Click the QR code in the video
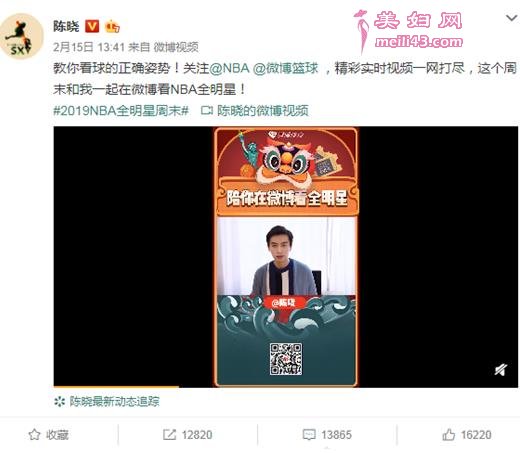Viewport: 520px width, 453px height. (286, 359)
